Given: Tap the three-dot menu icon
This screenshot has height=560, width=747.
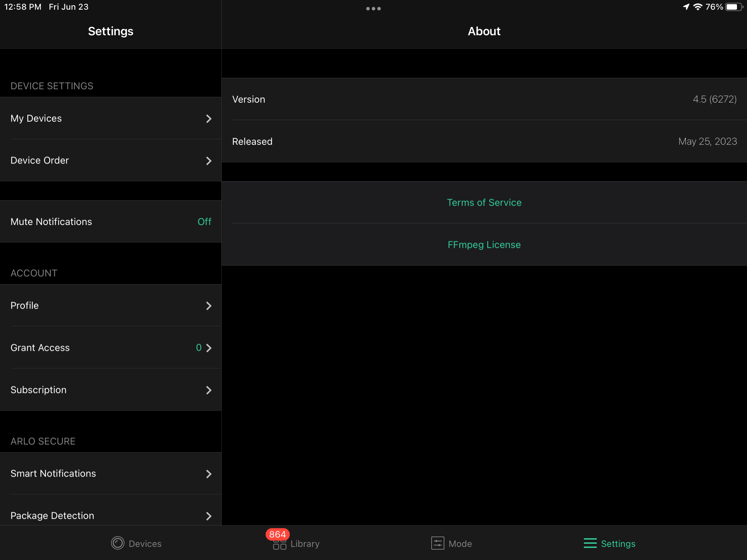Looking at the screenshot, I should (373, 8).
